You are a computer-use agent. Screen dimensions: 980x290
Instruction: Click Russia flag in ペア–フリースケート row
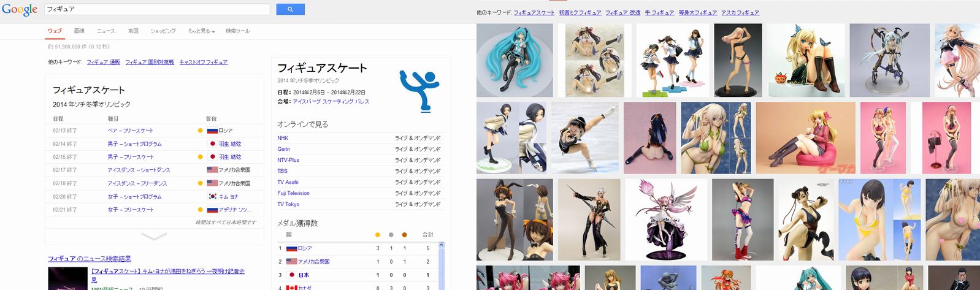(x=212, y=131)
